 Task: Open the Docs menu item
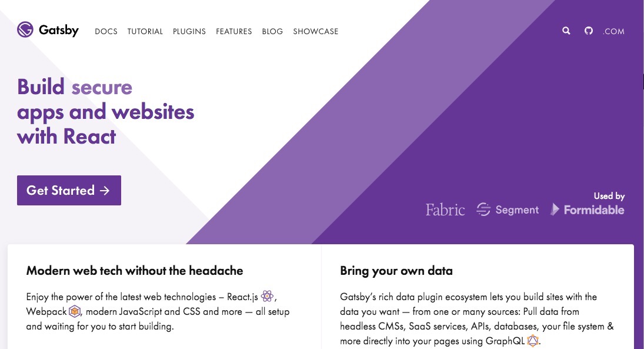106,31
